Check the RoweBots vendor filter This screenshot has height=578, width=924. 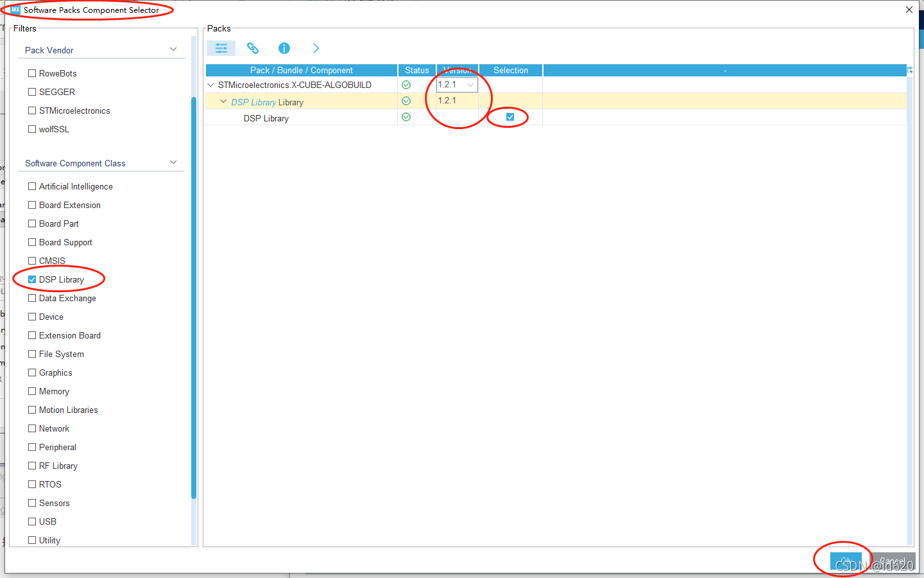click(x=32, y=73)
